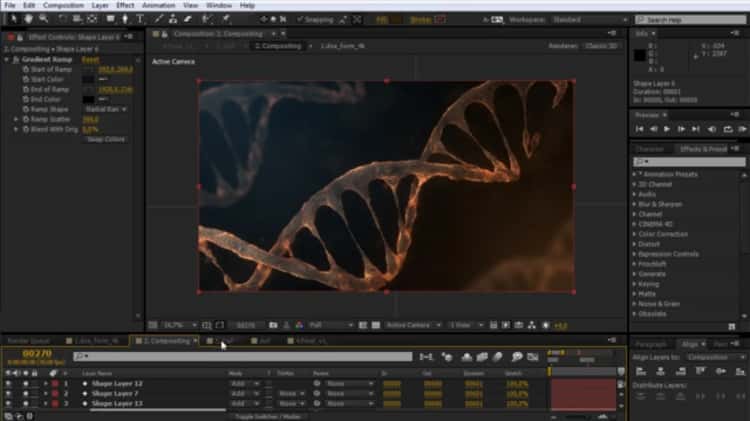Select the Eraser tool
The image size is (750, 421).
(x=188, y=19)
